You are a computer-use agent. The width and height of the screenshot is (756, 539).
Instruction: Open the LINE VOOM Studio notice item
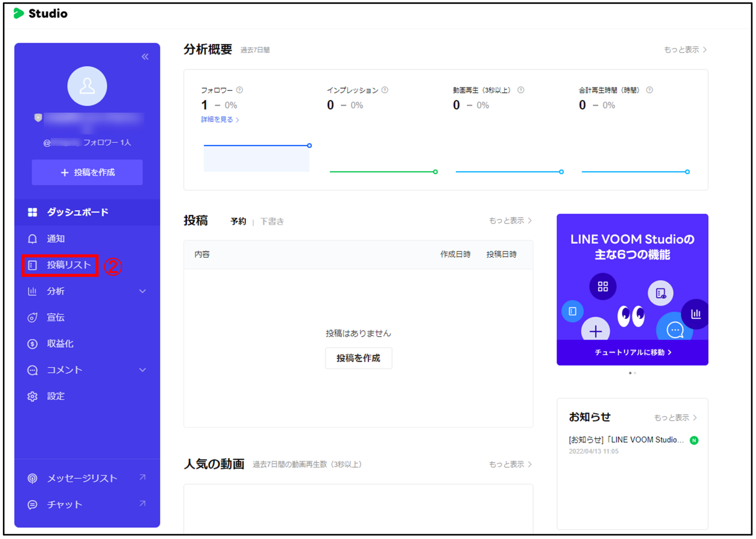click(627, 440)
